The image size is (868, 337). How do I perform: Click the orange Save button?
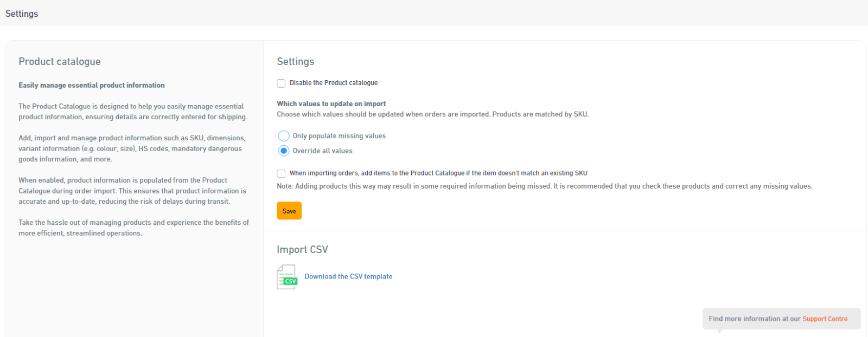[x=289, y=211]
